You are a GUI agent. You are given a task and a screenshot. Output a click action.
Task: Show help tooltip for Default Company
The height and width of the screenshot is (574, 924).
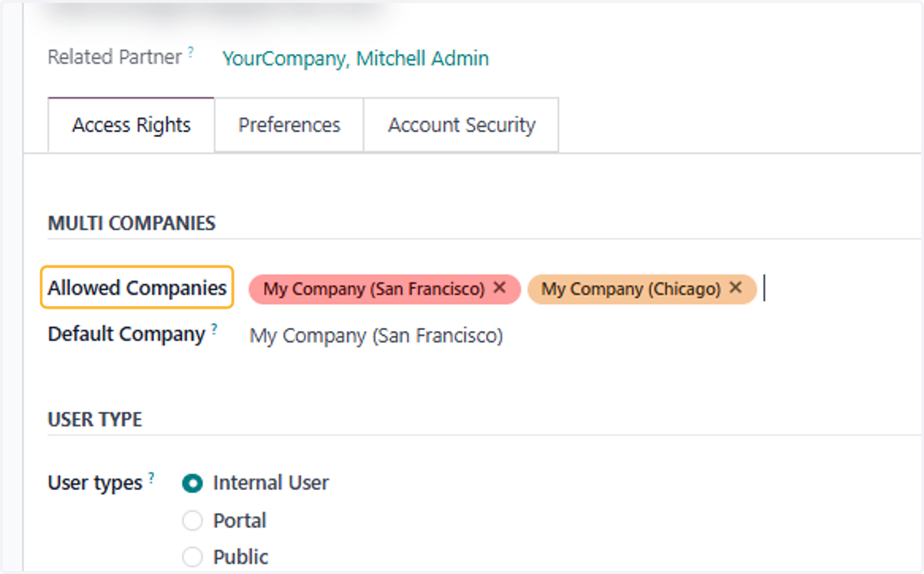[214, 329]
